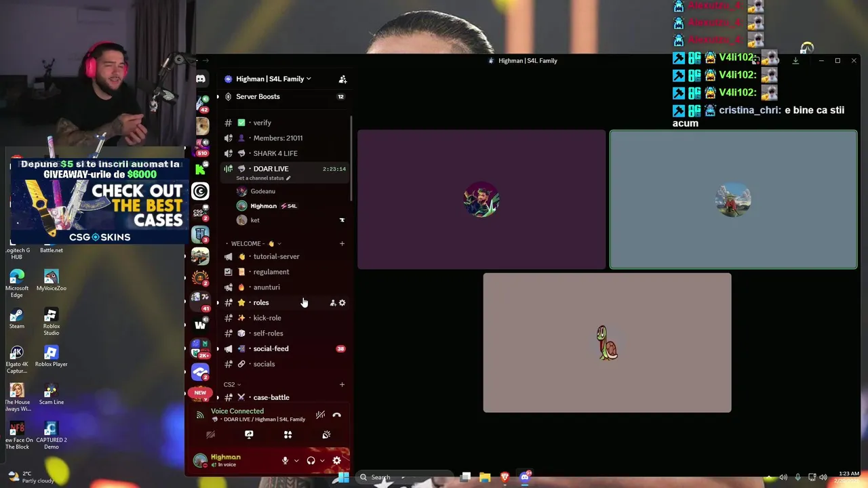Image resolution: width=868 pixels, height=488 pixels.
Task: Open Roblox Studio desktop shortcut
Action: pos(52,322)
